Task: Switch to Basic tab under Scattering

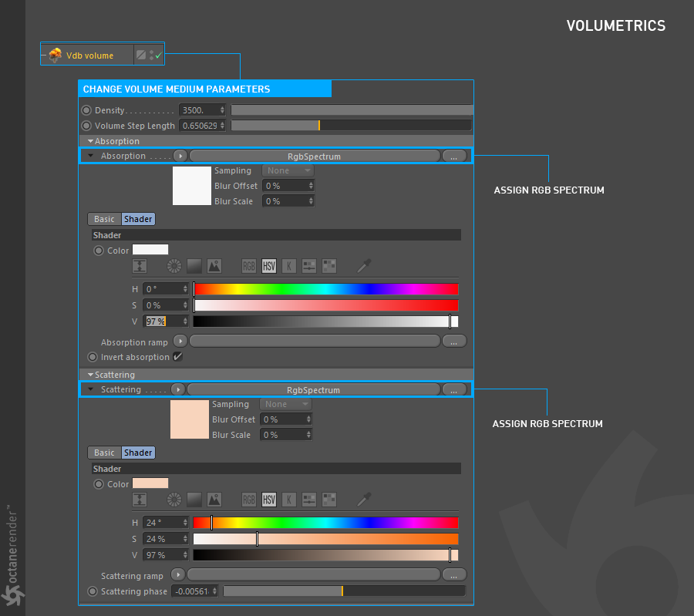Action: click(x=104, y=453)
